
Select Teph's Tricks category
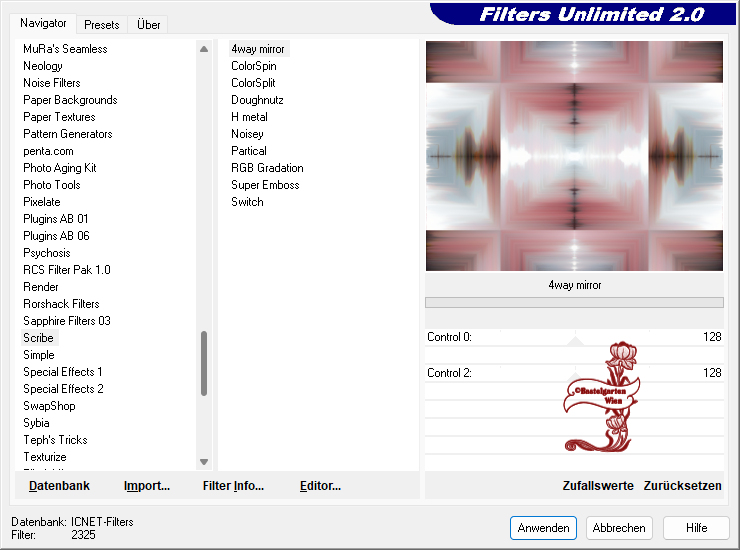click(x=55, y=440)
